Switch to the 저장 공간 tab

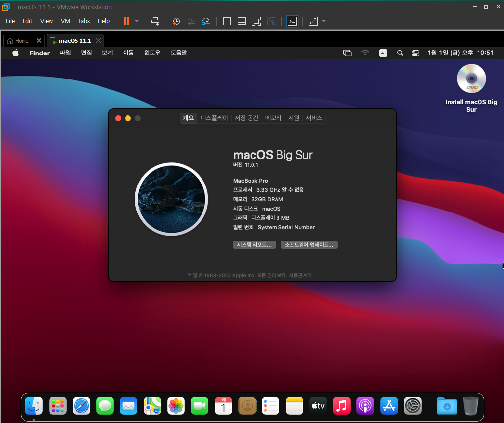point(247,118)
